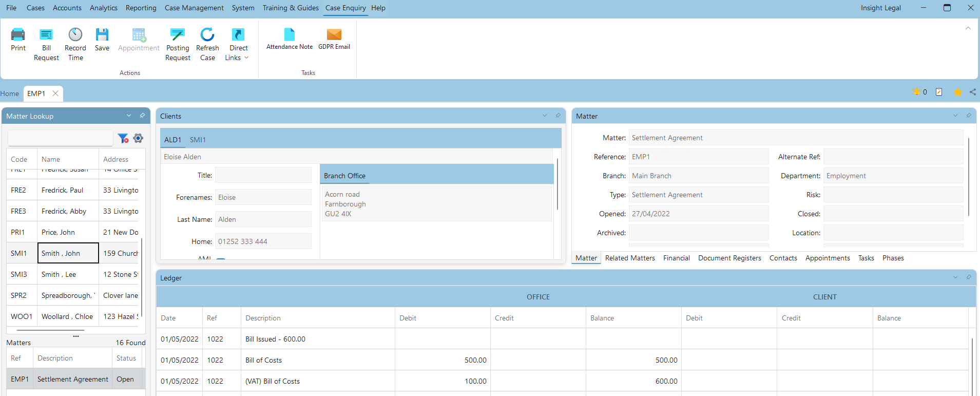Open Clients panel dropdown chevron
Image resolution: width=980 pixels, height=396 pixels.
[545, 116]
